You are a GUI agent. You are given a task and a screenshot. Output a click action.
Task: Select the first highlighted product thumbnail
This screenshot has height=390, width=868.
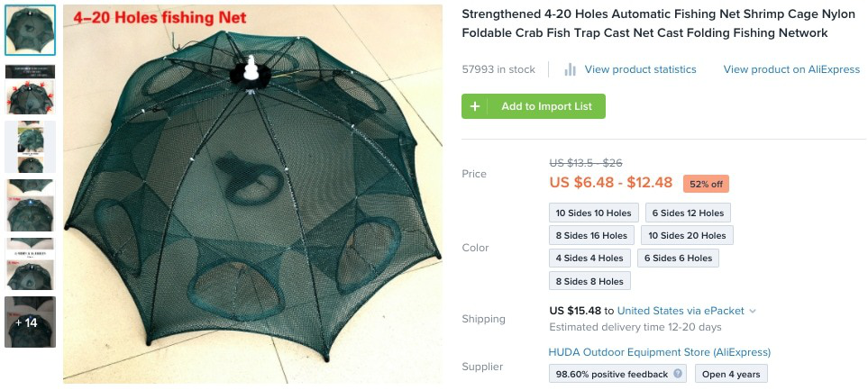30,31
